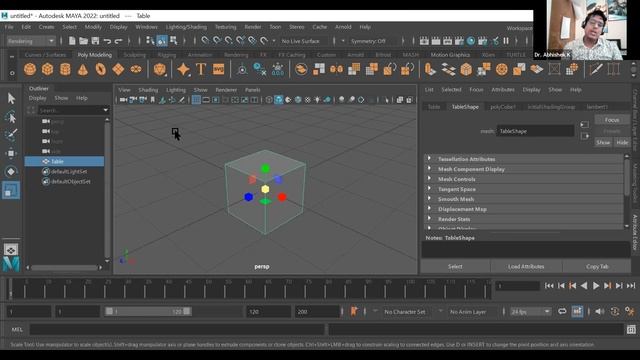640x360 pixels.
Task: Expand the Tessellation Attributes section
Action: pyautogui.click(x=524, y=159)
